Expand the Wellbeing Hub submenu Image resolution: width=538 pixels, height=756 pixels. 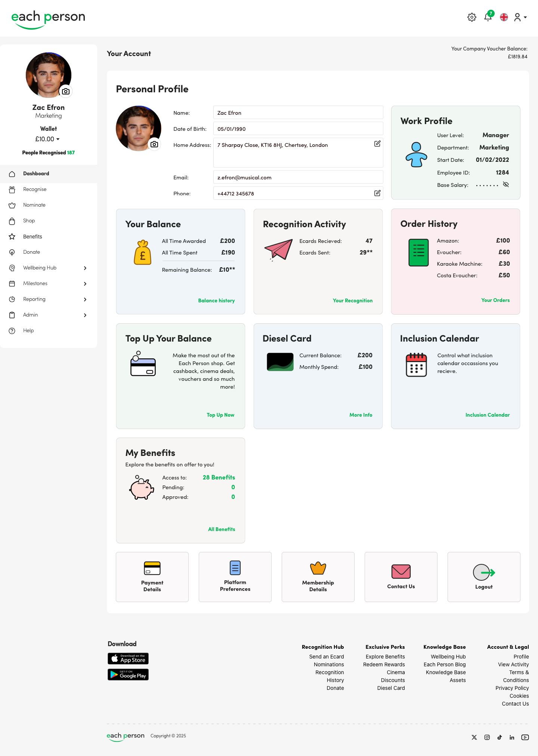click(85, 268)
